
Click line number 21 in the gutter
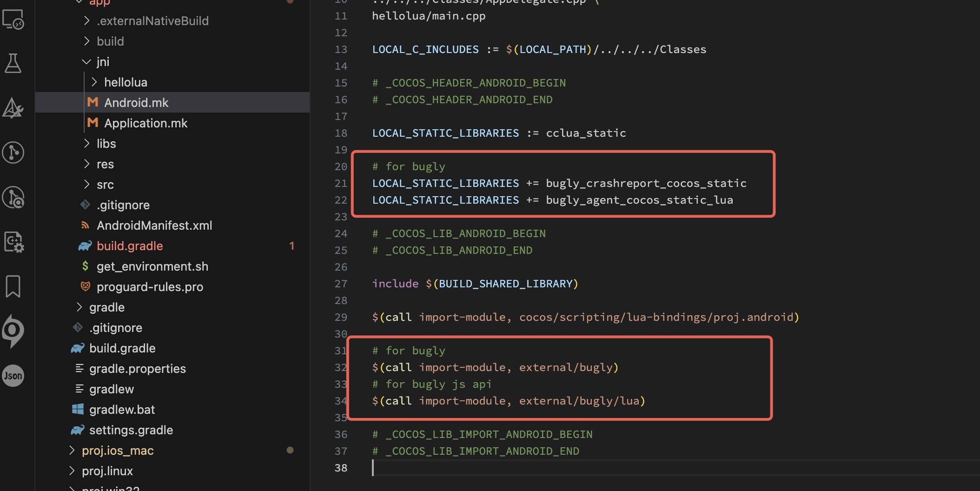[341, 183]
